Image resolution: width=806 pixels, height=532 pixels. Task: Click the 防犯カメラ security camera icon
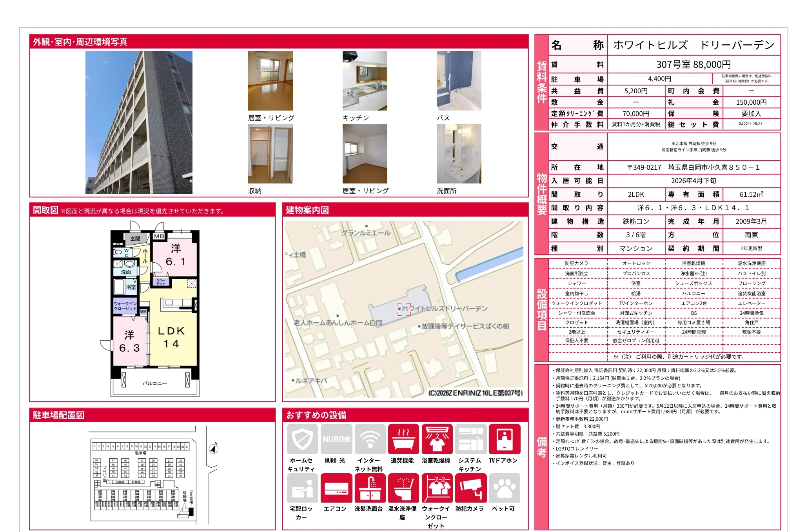471,488
